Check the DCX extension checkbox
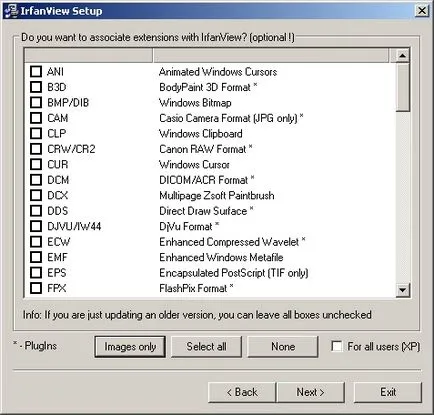Viewport: 434px width, 415px height. pos(36,195)
